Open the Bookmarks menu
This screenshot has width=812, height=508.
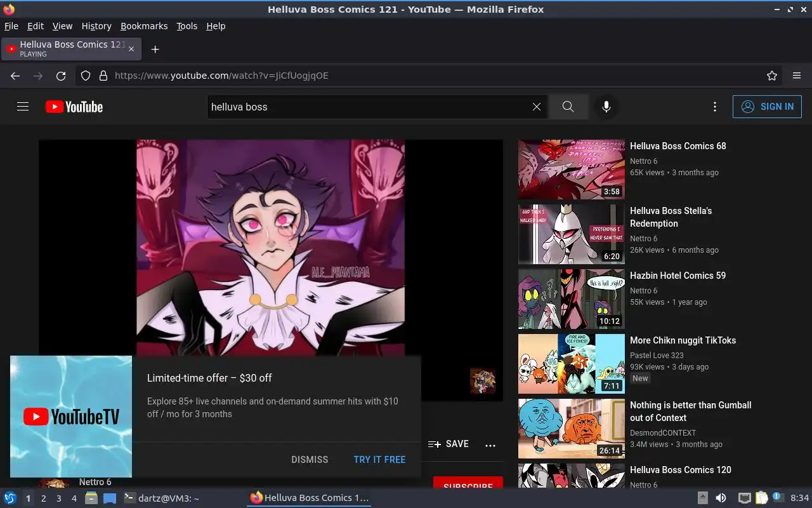(144, 26)
